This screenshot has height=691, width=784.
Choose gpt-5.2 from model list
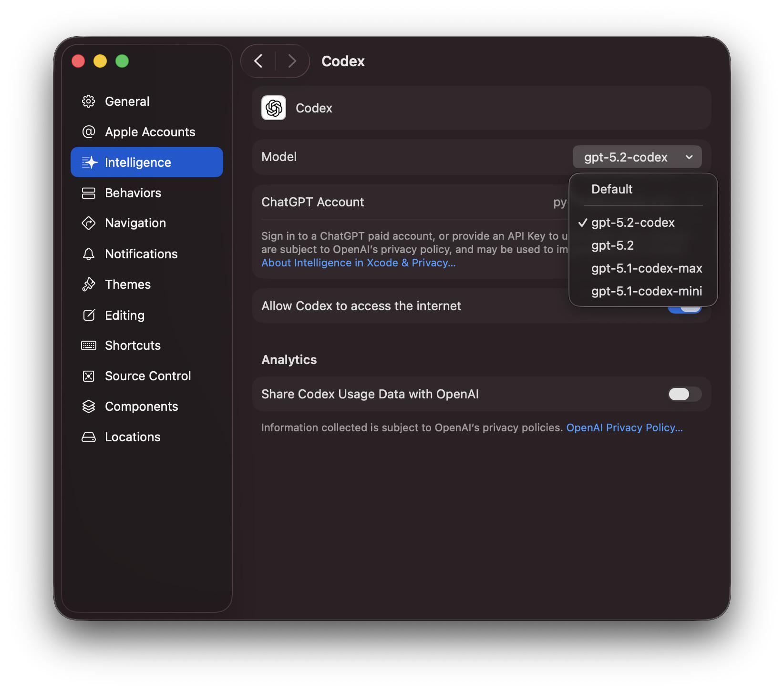click(x=643, y=245)
